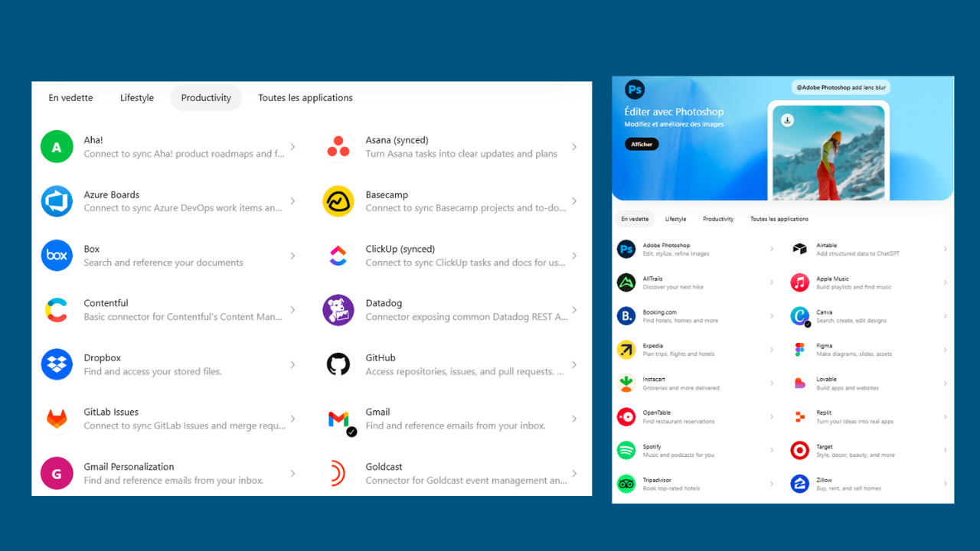Open the Replit icon
The height and width of the screenshot is (551, 980).
pos(800,417)
